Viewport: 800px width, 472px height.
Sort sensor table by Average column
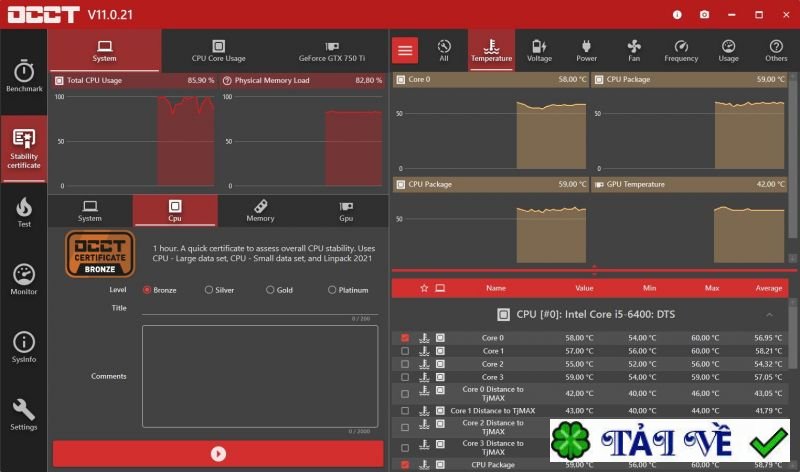tap(768, 288)
